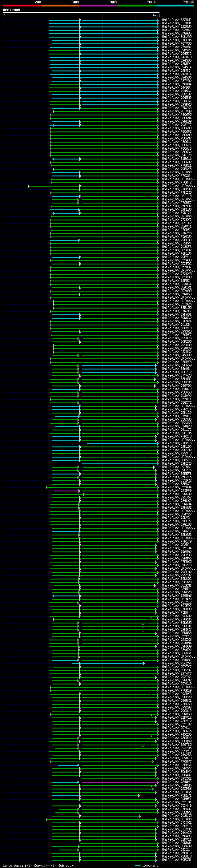
Task: Select UniRef100_Q945I3 entry
Action: [177, 54]
